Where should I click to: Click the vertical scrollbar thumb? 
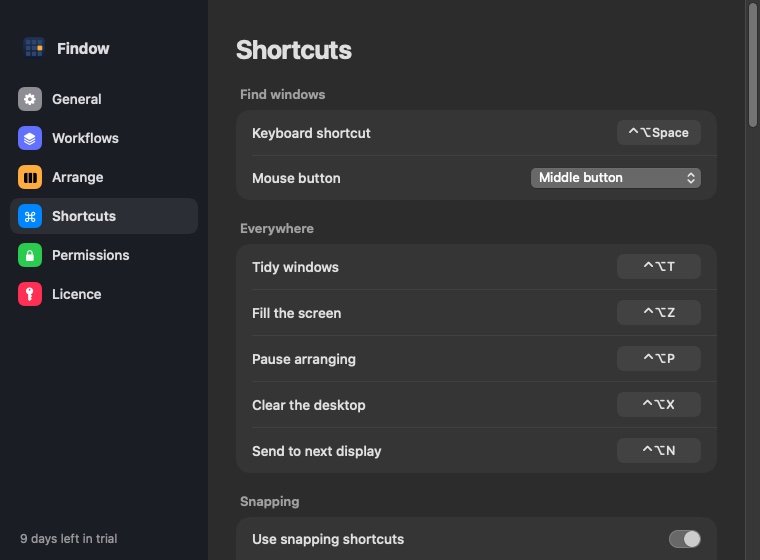click(x=752, y=64)
